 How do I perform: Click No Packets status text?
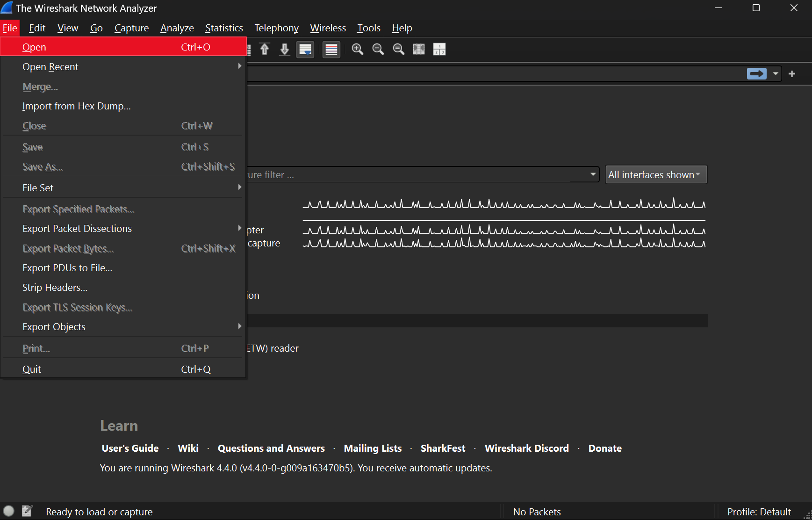point(537,512)
